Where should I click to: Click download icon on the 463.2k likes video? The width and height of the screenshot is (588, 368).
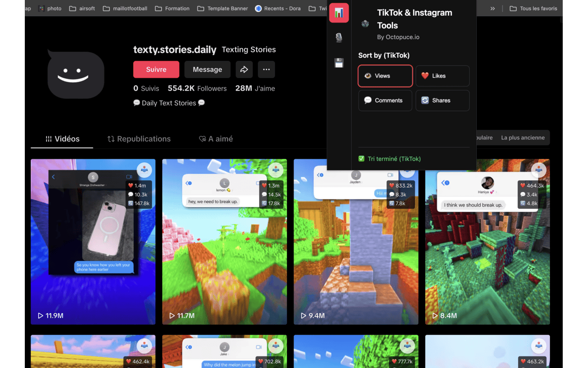click(539, 345)
